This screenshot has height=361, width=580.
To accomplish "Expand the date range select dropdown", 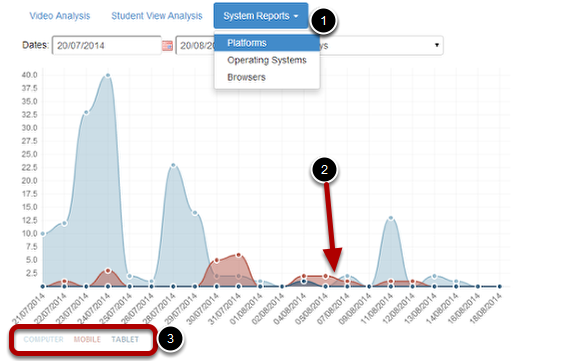I will (381, 45).
